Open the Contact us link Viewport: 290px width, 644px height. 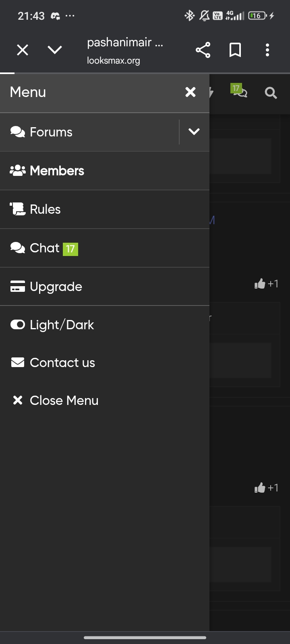pyautogui.click(x=62, y=363)
